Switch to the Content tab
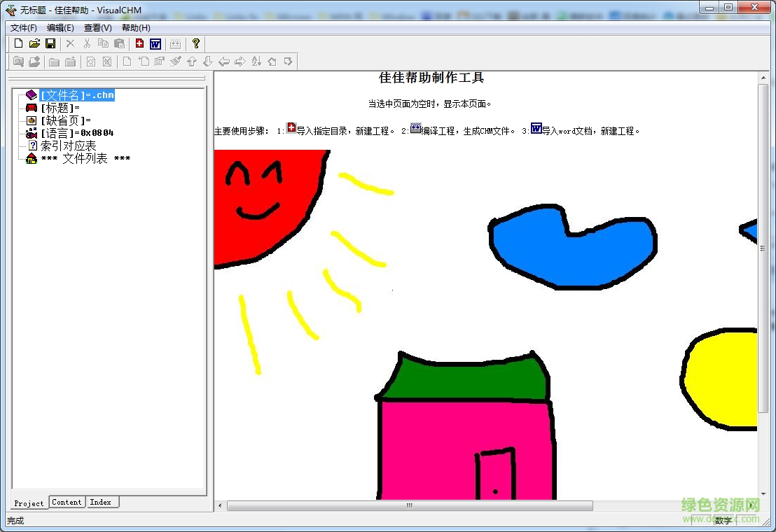 pyautogui.click(x=67, y=502)
